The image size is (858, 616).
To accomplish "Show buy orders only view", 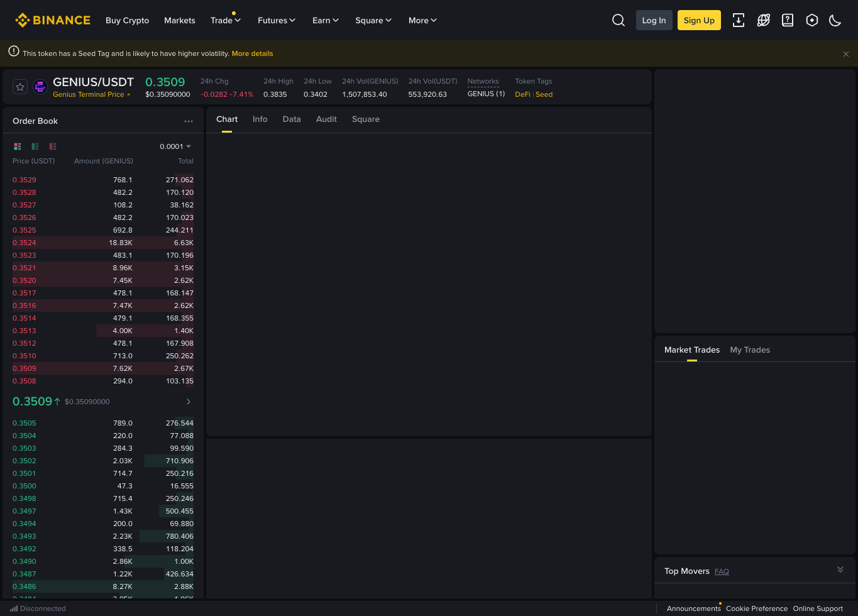I will (35, 146).
